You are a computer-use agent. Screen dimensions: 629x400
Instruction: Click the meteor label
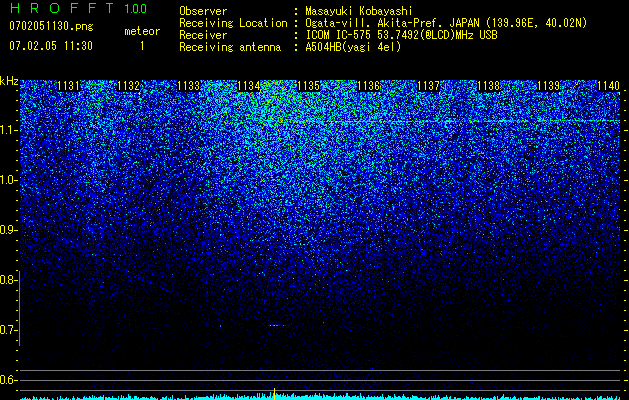[x=142, y=31]
